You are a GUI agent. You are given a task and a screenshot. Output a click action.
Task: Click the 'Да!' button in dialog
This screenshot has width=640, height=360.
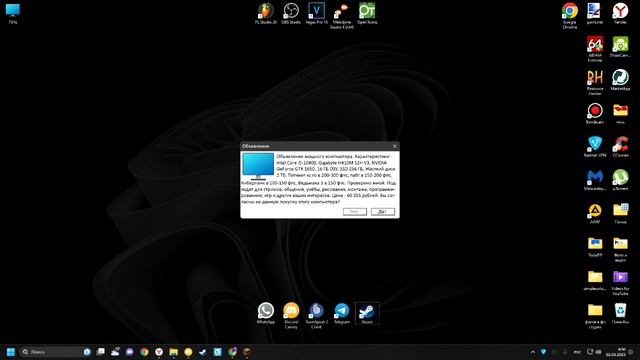pos(382,211)
